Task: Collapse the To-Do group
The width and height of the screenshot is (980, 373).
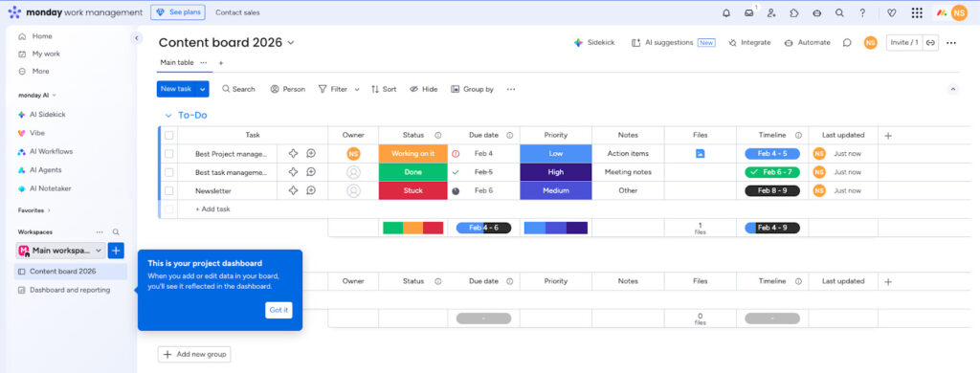Action: click(167, 116)
